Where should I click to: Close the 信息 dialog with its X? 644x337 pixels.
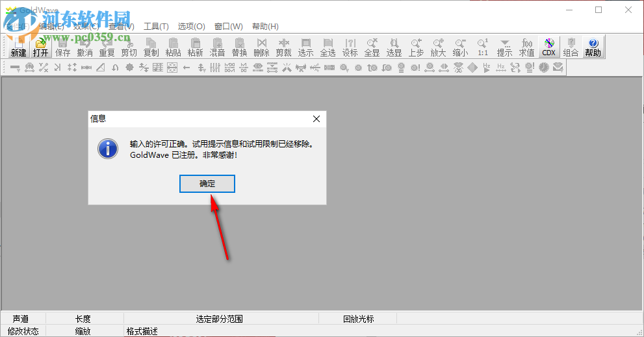pyautogui.click(x=316, y=119)
